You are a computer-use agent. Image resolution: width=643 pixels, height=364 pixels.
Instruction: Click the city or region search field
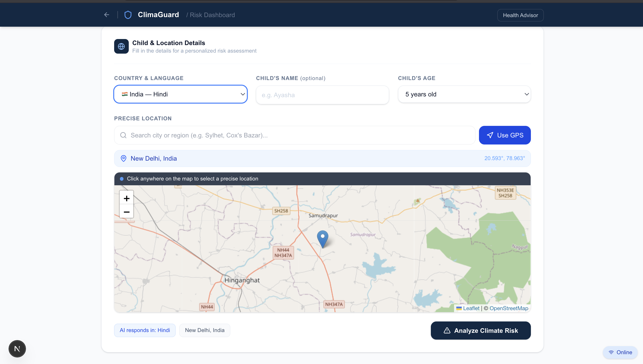295,135
